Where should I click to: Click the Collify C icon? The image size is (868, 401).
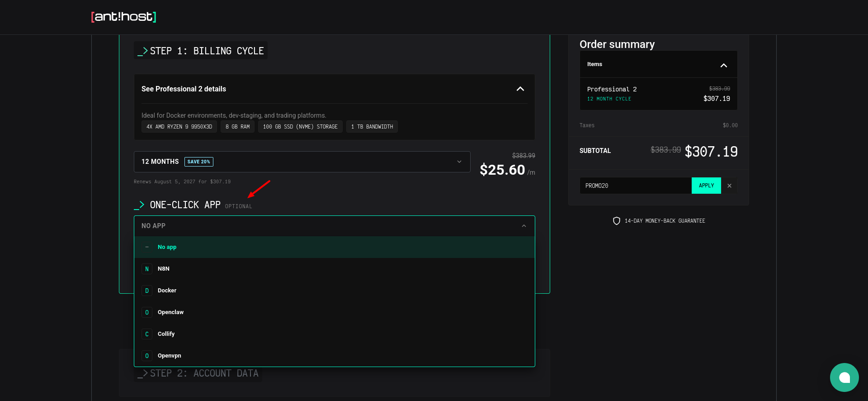(x=147, y=334)
